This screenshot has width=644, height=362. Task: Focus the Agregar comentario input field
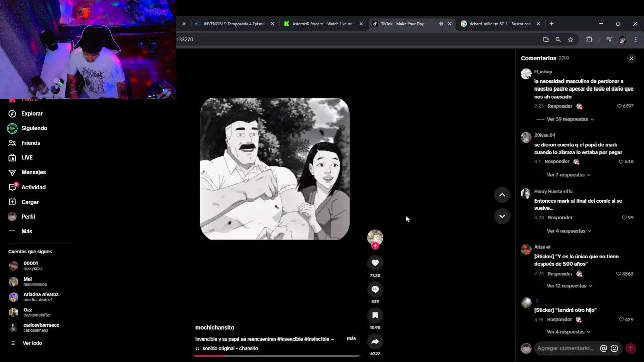pos(566,348)
